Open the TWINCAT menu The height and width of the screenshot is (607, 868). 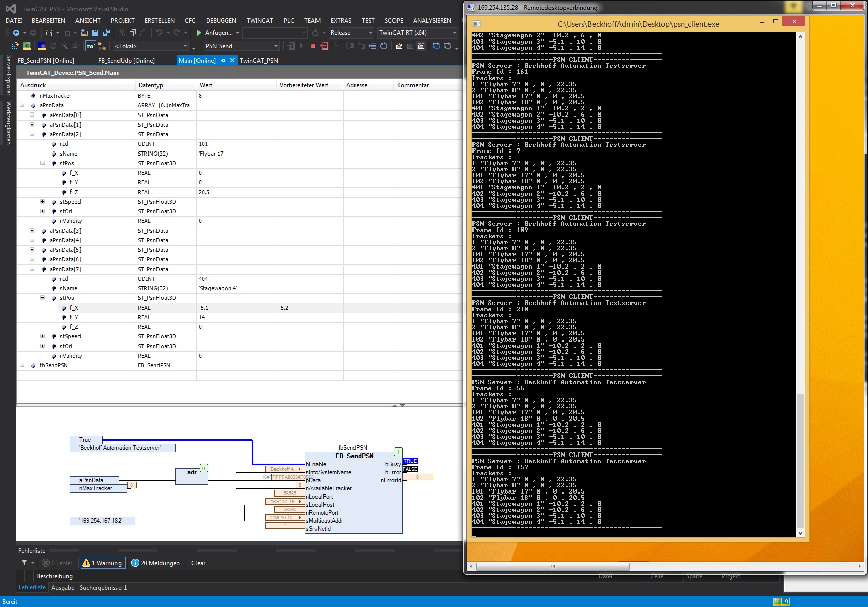pyautogui.click(x=260, y=21)
